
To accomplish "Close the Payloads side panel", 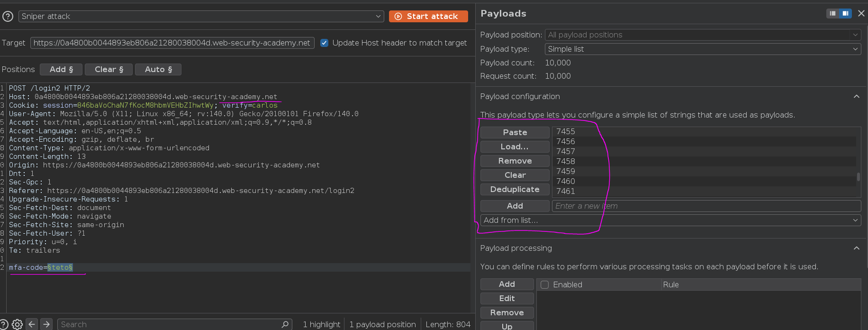I will coord(861,13).
